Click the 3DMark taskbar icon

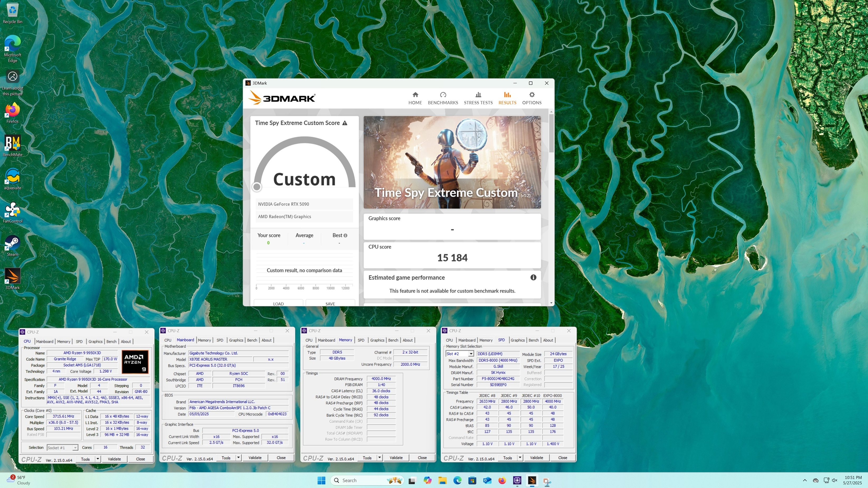click(x=532, y=480)
